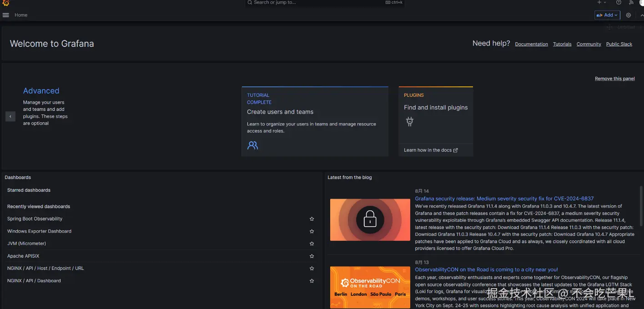Click the Recently viewed dashboards heading
This screenshot has width=644, height=309.
pos(39,207)
